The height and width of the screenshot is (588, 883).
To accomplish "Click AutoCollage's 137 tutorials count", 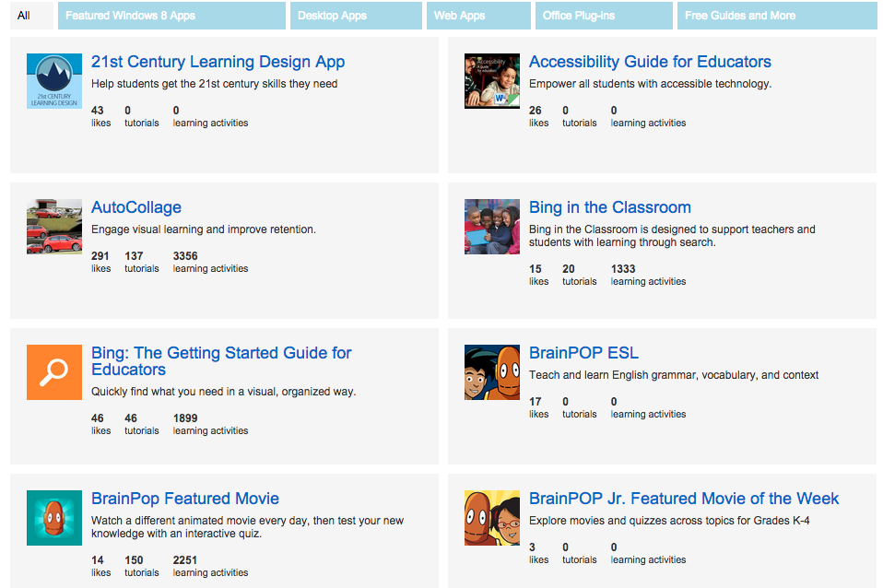I will point(134,255).
